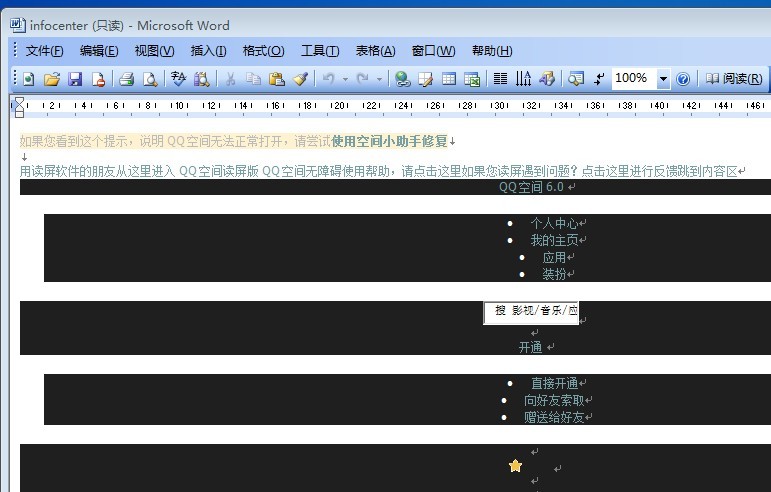Open the 格式(O) menu
The width and height of the screenshot is (771, 492).
(x=264, y=51)
